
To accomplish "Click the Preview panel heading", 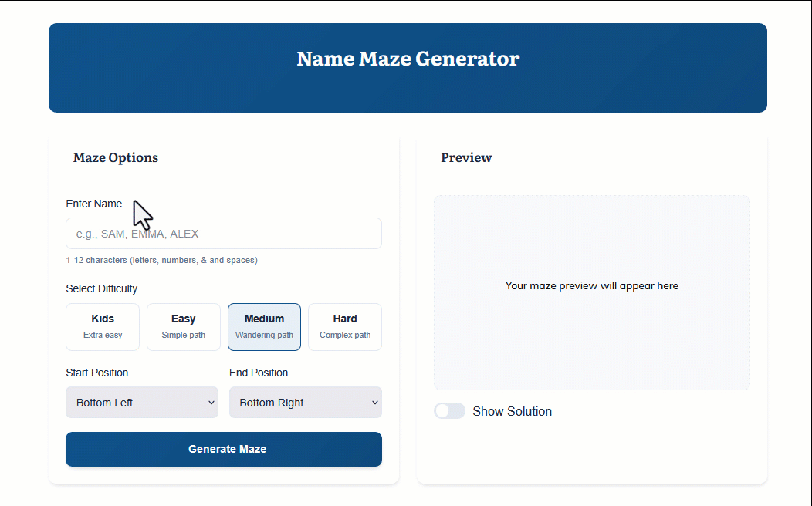I will tap(466, 157).
